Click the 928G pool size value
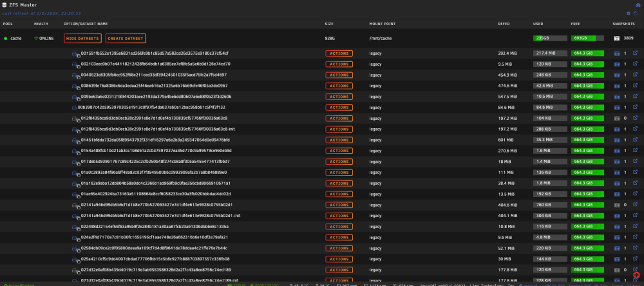 tap(330, 38)
